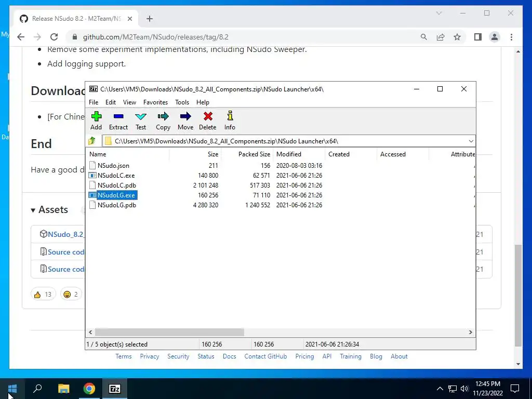Viewport: 532px width, 399px height.
Task: Click left arrow of 7-Zip horizontal scrollbar
Action: (90, 332)
